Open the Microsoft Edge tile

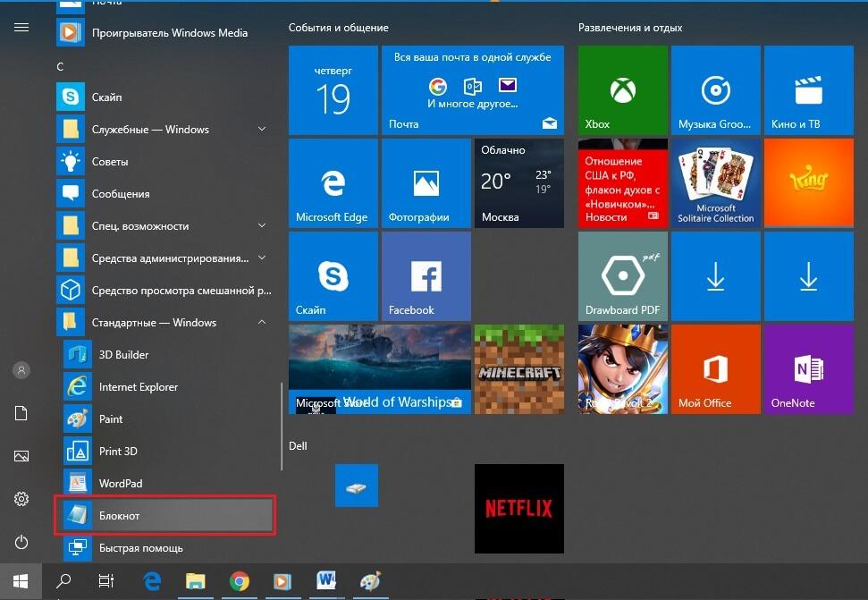click(x=333, y=183)
